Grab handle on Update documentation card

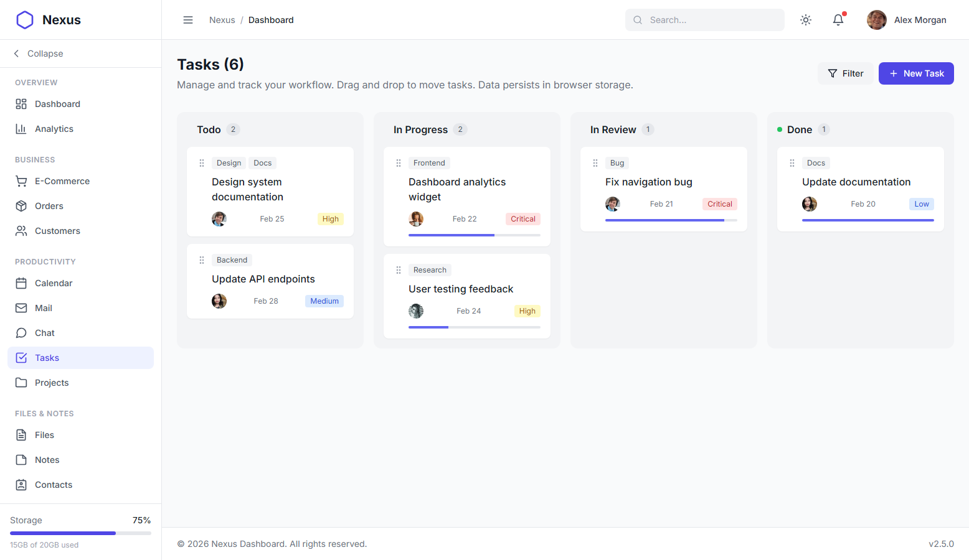pos(792,163)
